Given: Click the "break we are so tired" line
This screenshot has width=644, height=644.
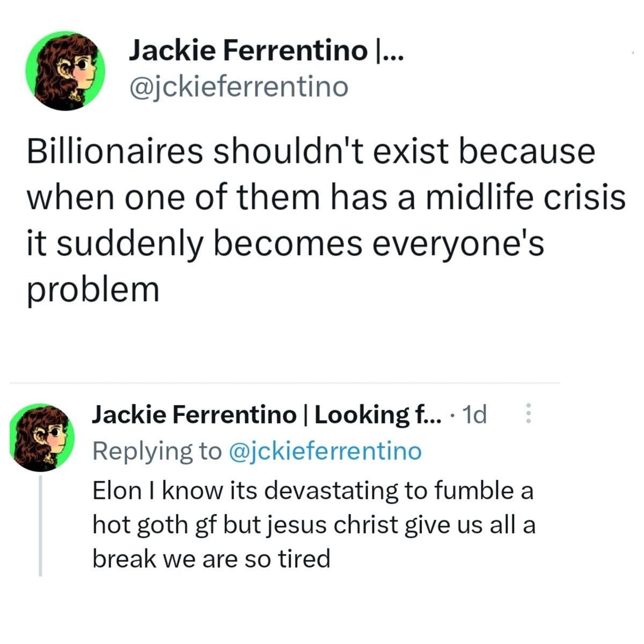Looking at the screenshot, I should (211, 559).
